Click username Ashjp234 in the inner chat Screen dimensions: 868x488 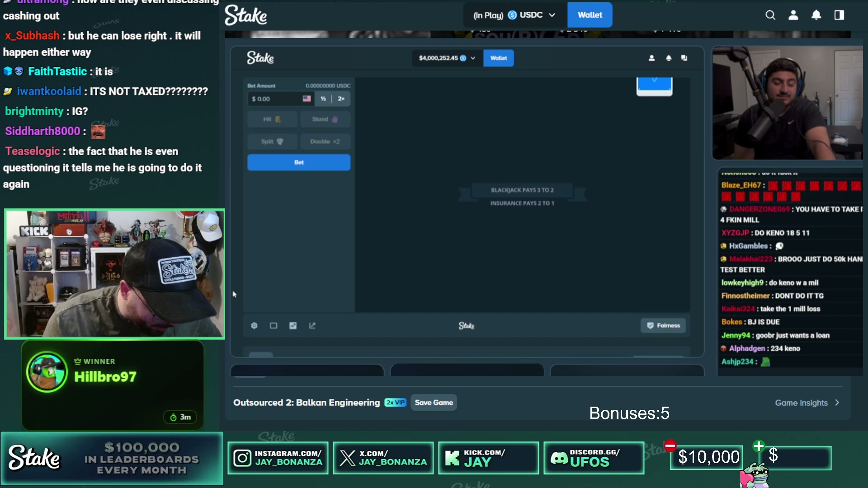click(x=737, y=361)
